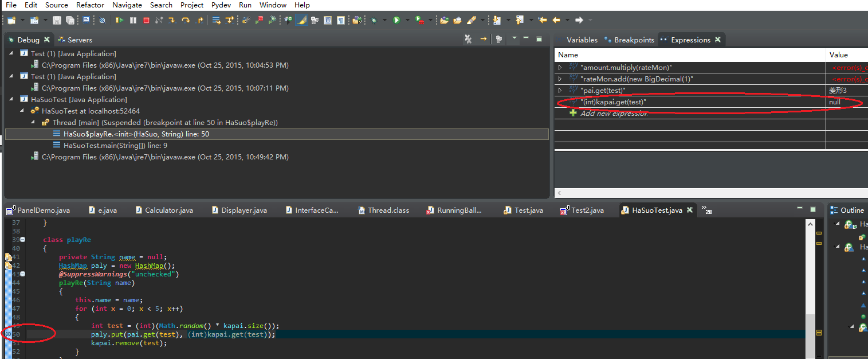Toggle Show Whitespace Characters pilcrow icon
Screen dimensions: 868x359
coord(341,20)
